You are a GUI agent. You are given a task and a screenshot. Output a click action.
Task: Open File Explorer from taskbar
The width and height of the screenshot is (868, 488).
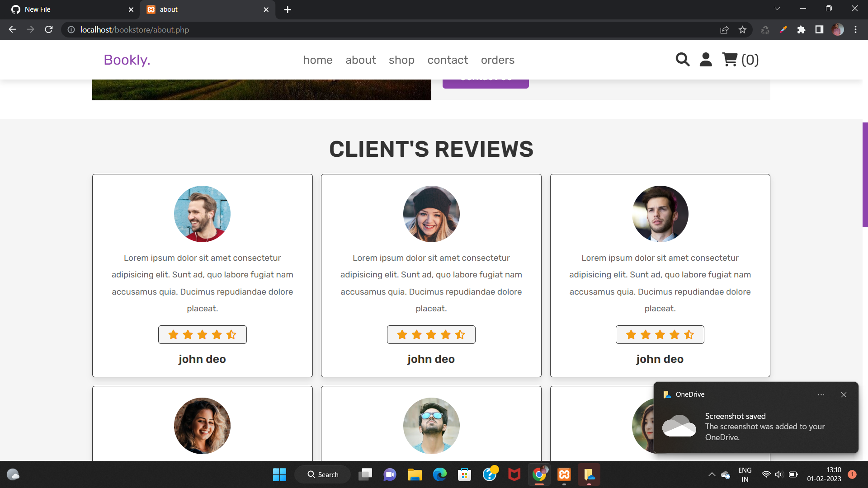coord(415,474)
